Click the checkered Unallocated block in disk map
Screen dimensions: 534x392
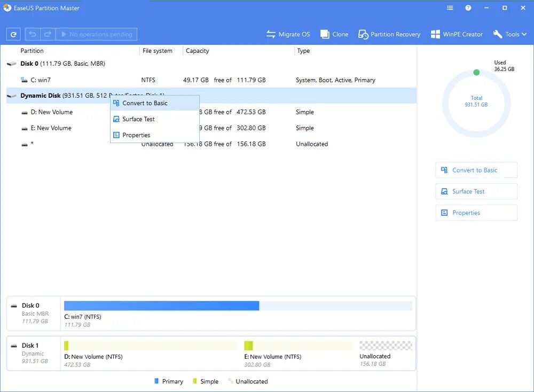click(x=386, y=346)
